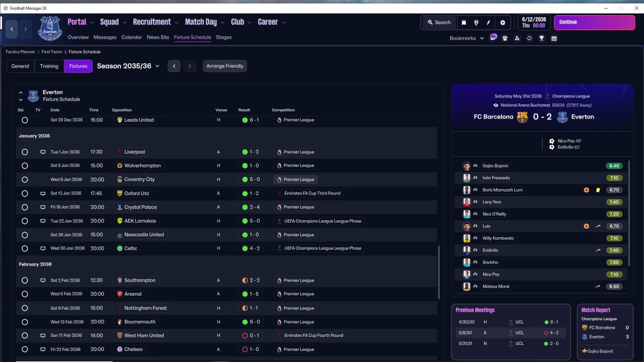Click the previous season arrow button
Viewport: 644px width, 362px height.
point(174,66)
